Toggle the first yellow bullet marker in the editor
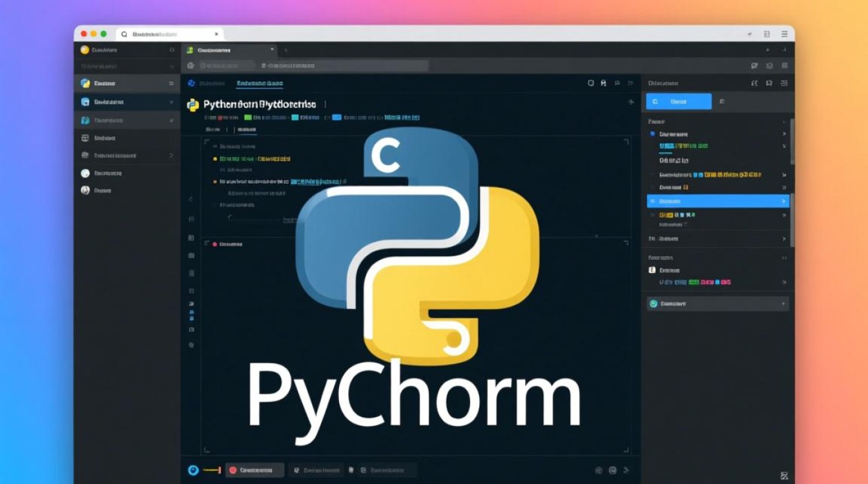 coord(215,158)
